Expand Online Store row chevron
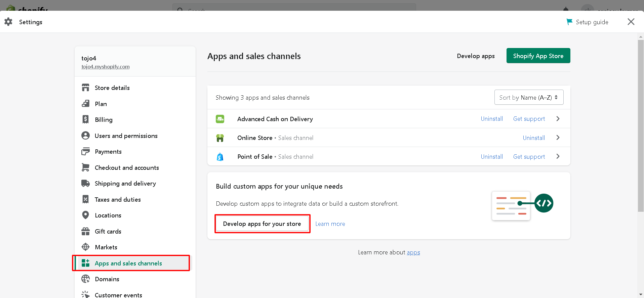Viewport: 644px width, 298px height. (558, 138)
